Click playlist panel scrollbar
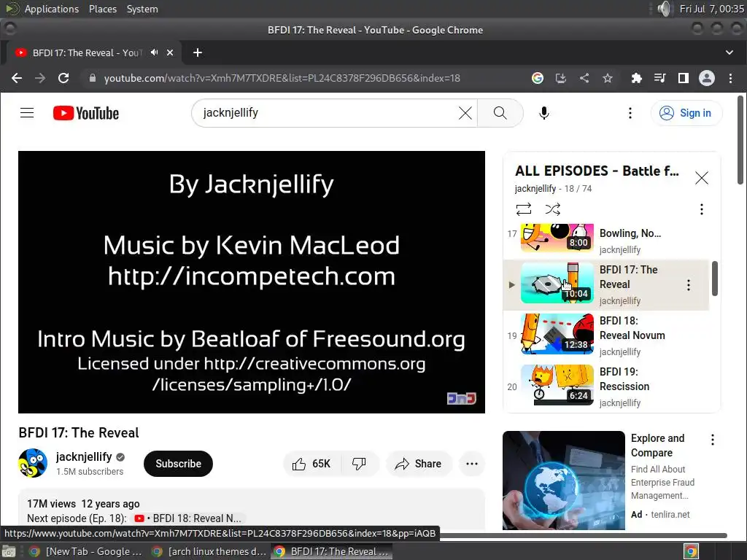This screenshot has height=560, width=747. (715, 279)
